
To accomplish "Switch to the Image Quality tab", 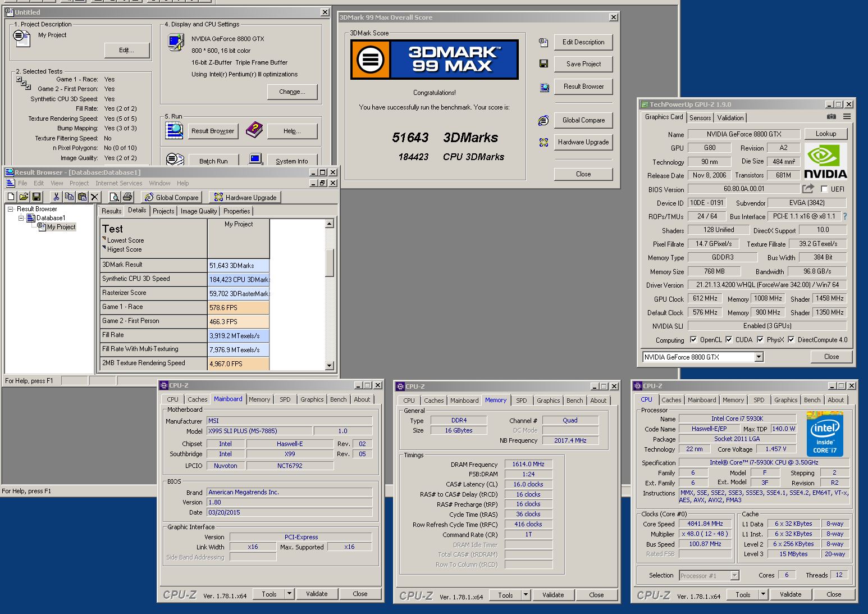I will pos(199,211).
